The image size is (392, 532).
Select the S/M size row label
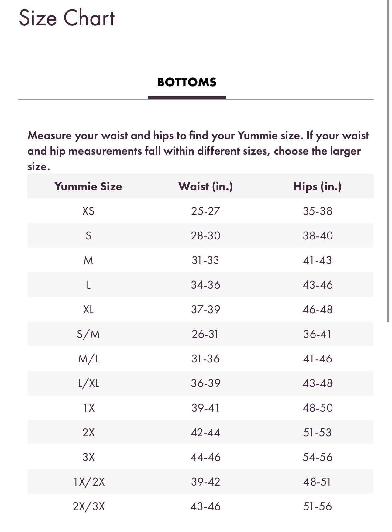point(88,334)
